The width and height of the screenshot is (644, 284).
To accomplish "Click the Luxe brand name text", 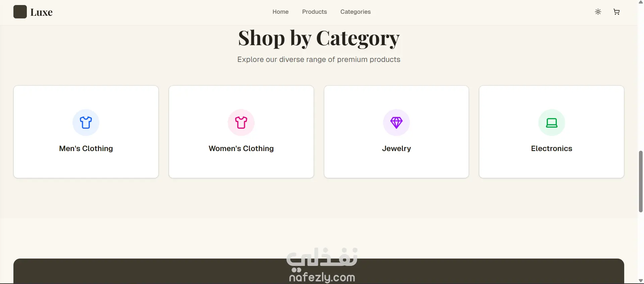I will tap(42, 12).
